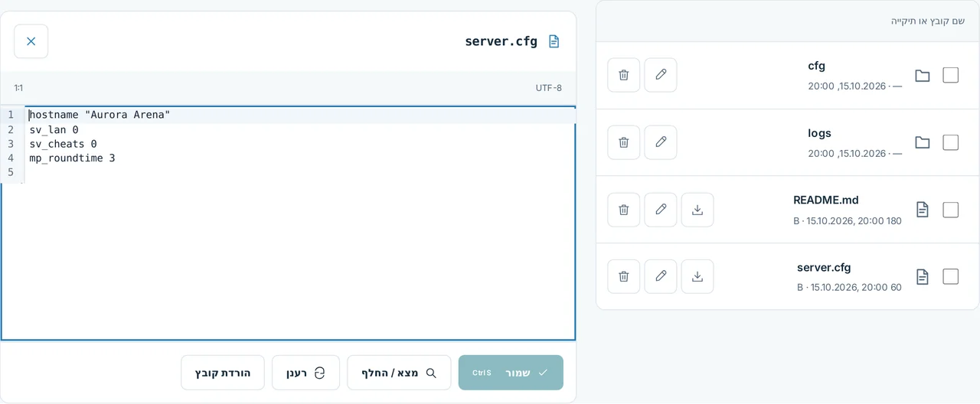Click the server.cfg editor title
The height and width of the screenshot is (404, 980).
point(501,41)
